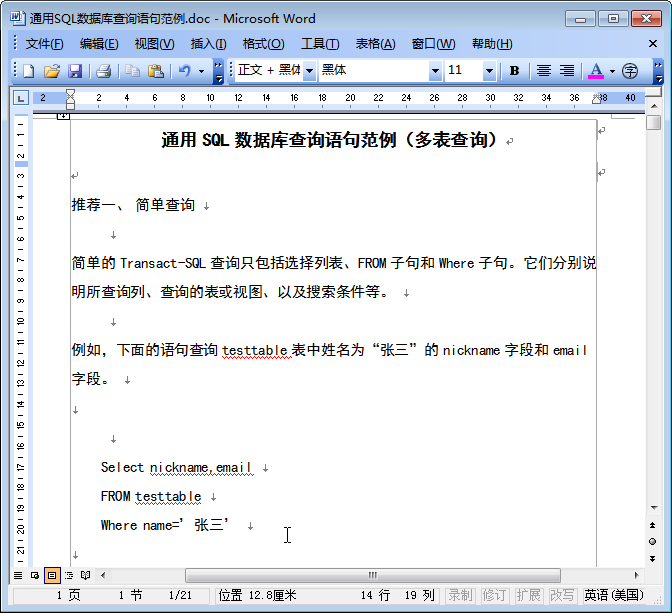This screenshot has height=613, width=672.
Task: Copy selection using the copy icon
Action: pyautogui.click(x=132, y=71)
